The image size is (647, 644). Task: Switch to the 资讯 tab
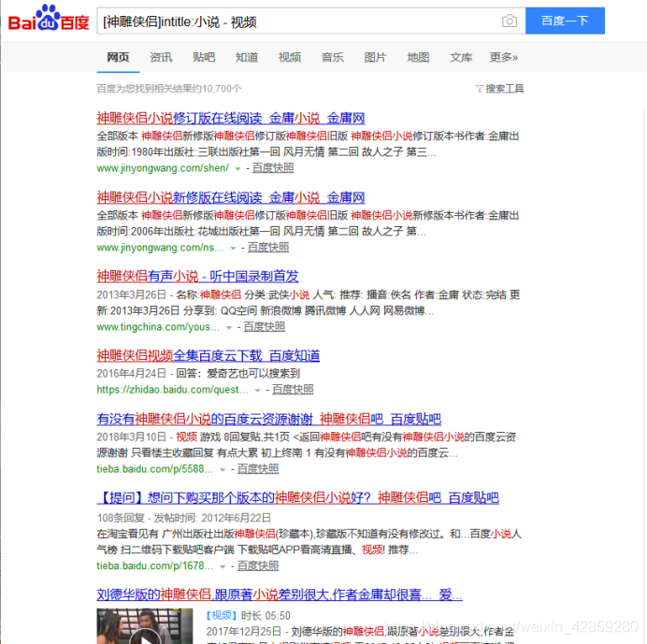coord(161,57)
